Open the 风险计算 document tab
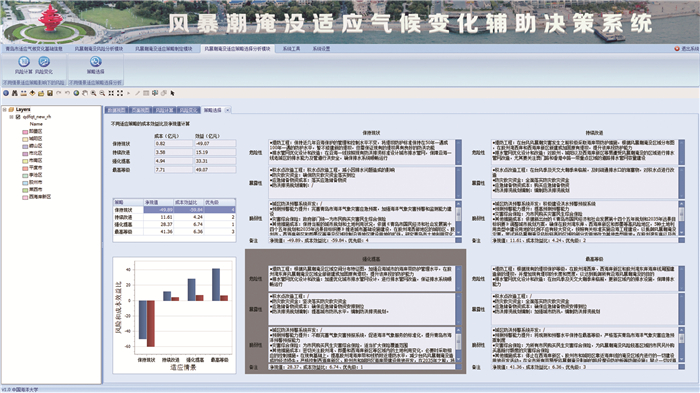700x393 pixels. coord(164,110)
